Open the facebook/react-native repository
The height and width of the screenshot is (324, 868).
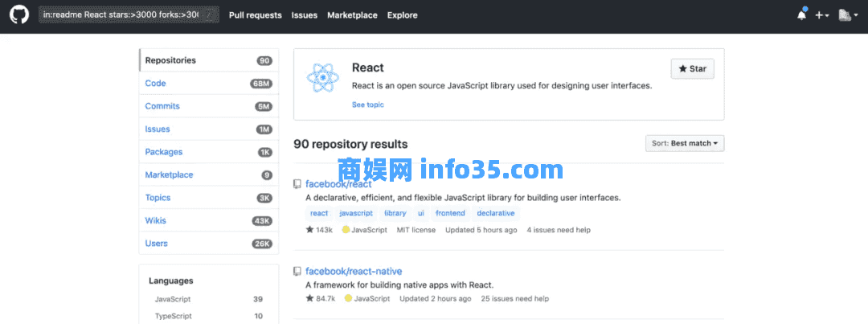[354, 272]
